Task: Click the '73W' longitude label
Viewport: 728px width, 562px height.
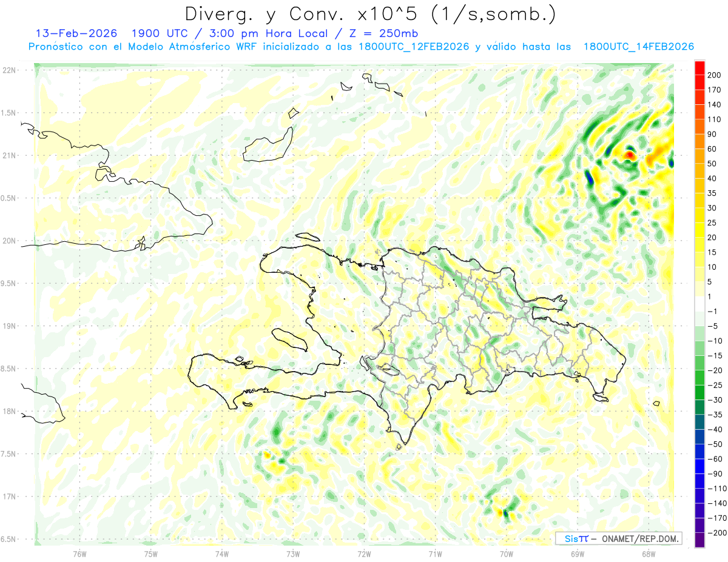Action: (x=293, y=554)
